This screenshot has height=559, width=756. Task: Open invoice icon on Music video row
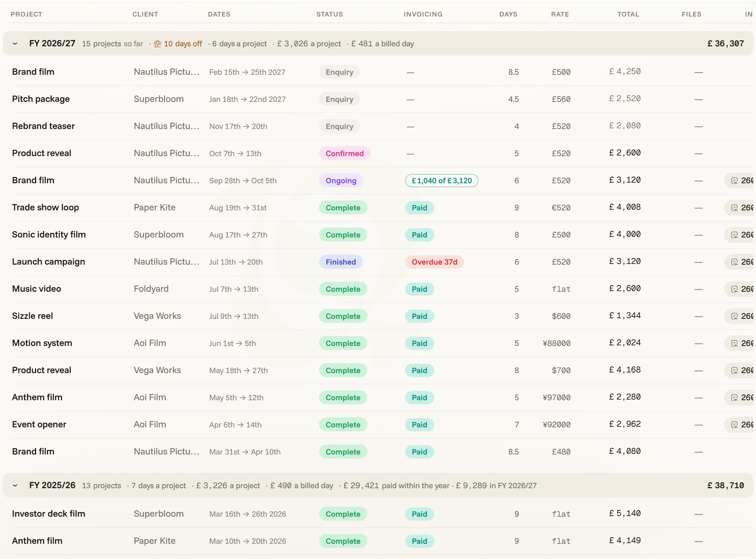pyautogui.click(x=734, y=289)
